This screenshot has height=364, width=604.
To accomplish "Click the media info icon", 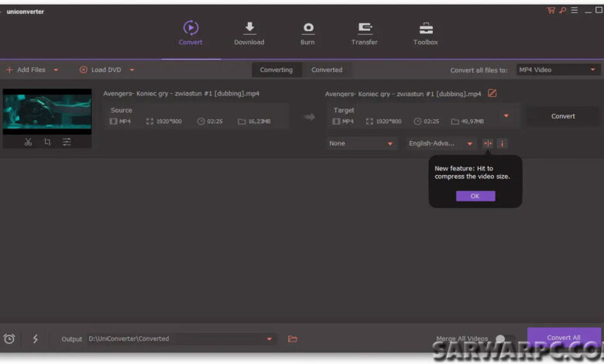I will pos(502,143).
